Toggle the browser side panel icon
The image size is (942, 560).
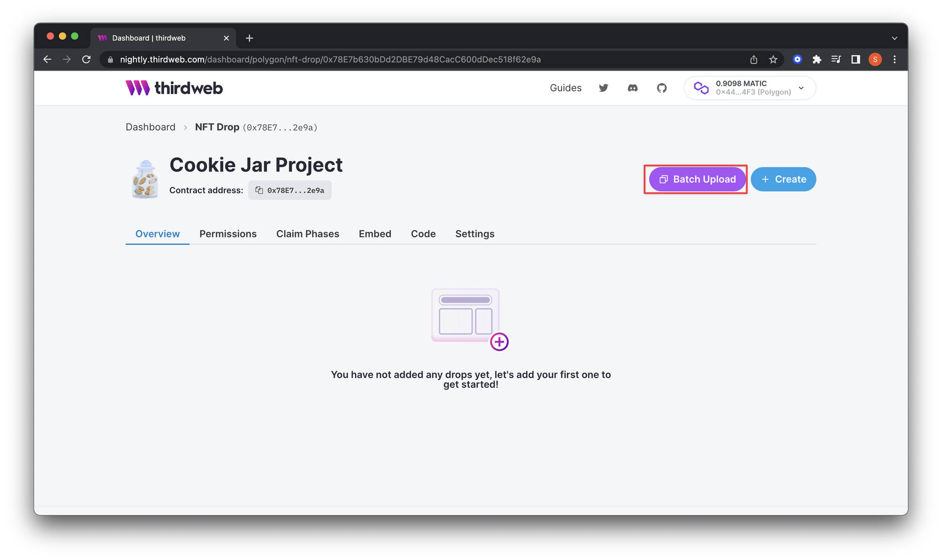coord(855,59)
